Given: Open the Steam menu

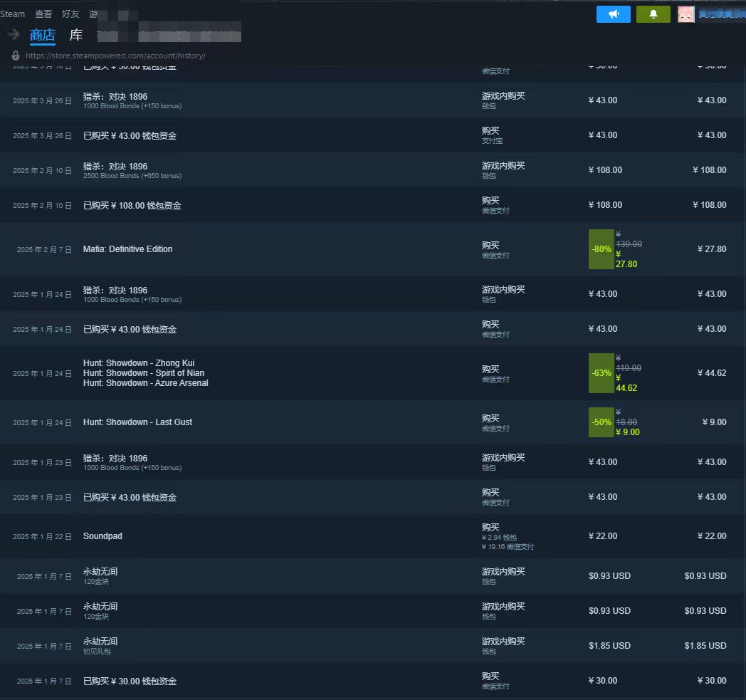Looking at the screenshot, I should (12, 14).
